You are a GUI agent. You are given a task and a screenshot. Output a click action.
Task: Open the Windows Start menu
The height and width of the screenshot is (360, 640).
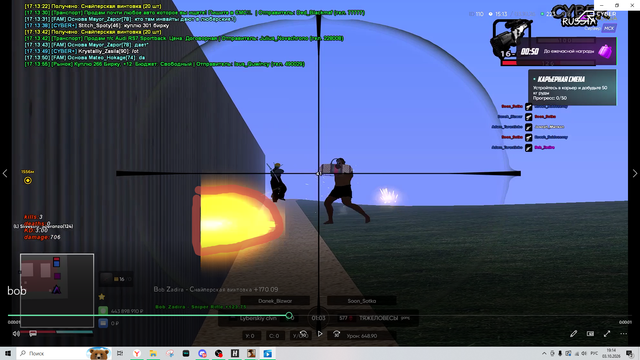click(8, 353)
